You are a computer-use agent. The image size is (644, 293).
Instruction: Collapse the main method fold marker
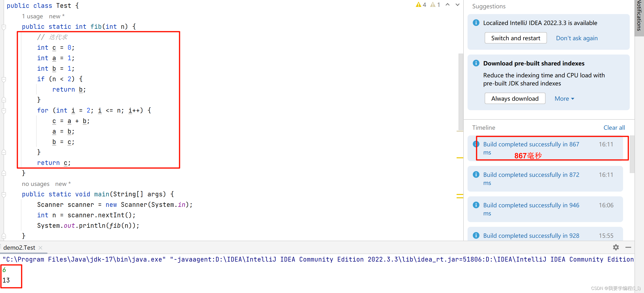point(4,194)
